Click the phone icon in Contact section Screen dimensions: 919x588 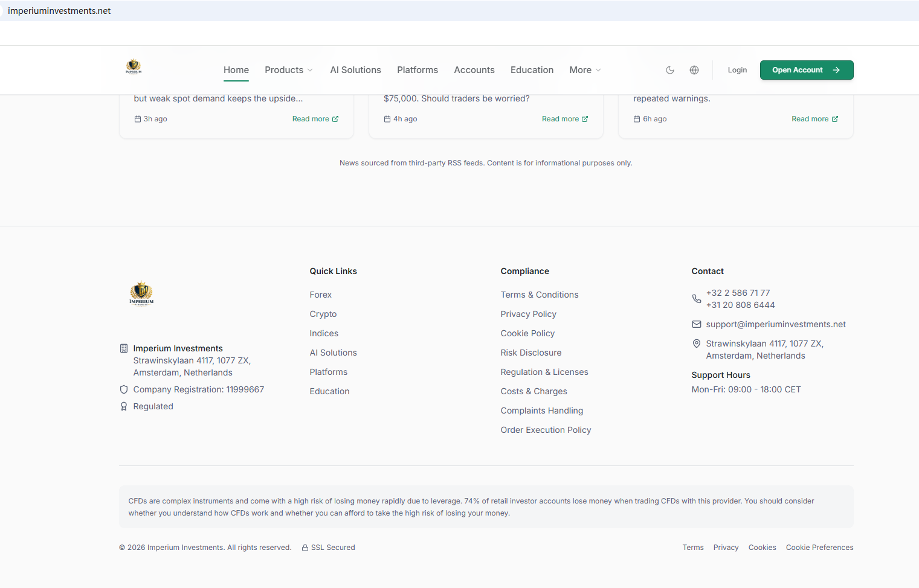click(x=697, y=299)
